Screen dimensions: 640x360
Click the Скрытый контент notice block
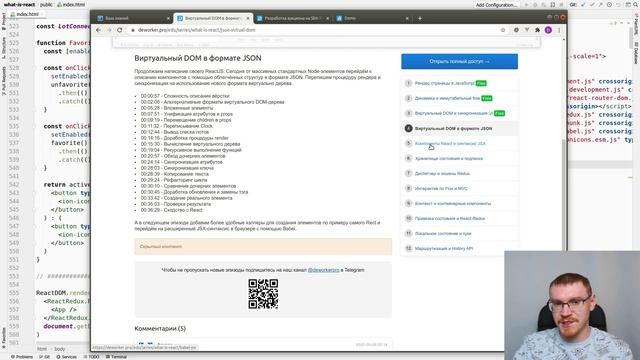point(263,247)
